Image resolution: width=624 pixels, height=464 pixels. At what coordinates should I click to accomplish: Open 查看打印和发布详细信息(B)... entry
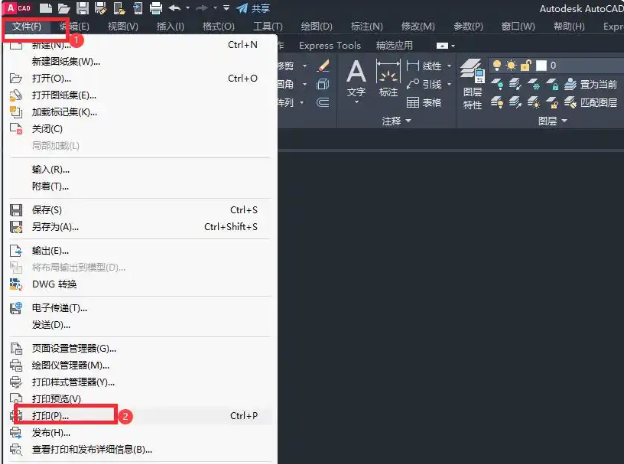click(139, 450)
